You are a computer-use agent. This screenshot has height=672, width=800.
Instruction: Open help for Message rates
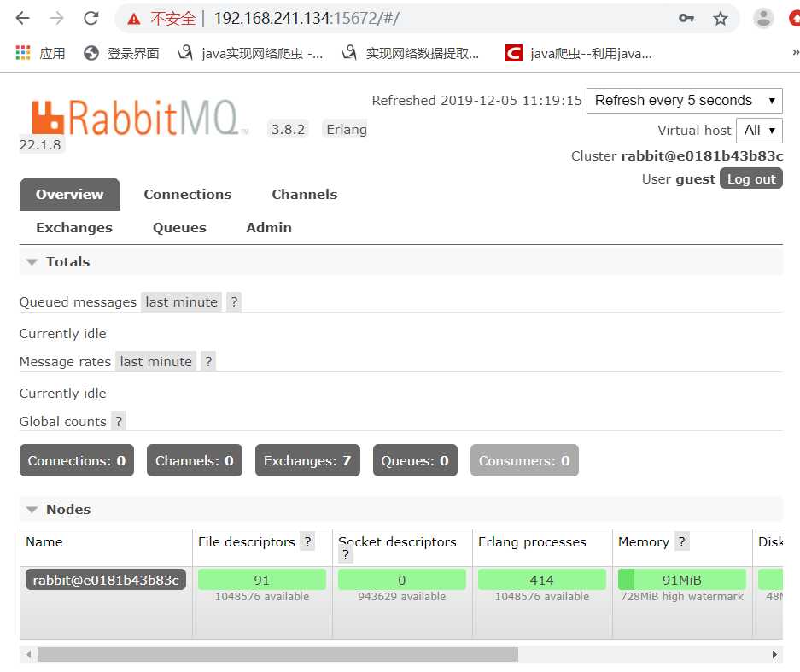click(208, 362)
